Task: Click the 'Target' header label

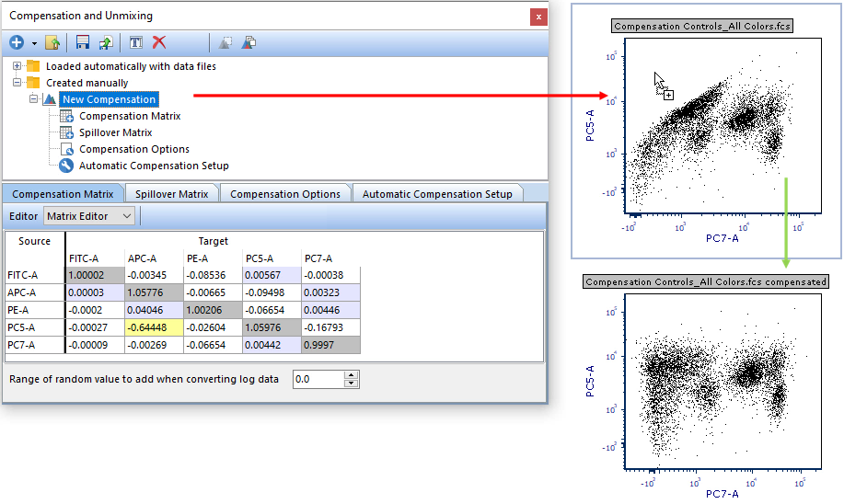Action: point(214,241)
